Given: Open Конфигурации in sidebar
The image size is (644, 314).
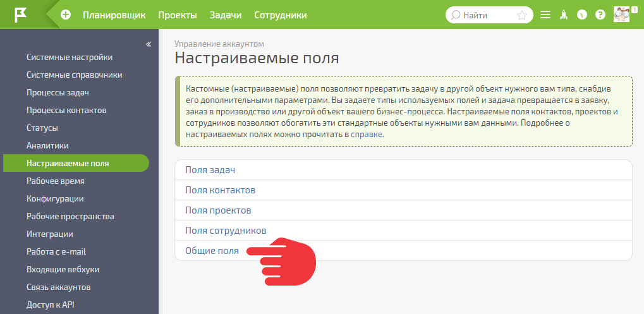Looking at the screenshot, I should pyautogui.click(x=55, y=198).
